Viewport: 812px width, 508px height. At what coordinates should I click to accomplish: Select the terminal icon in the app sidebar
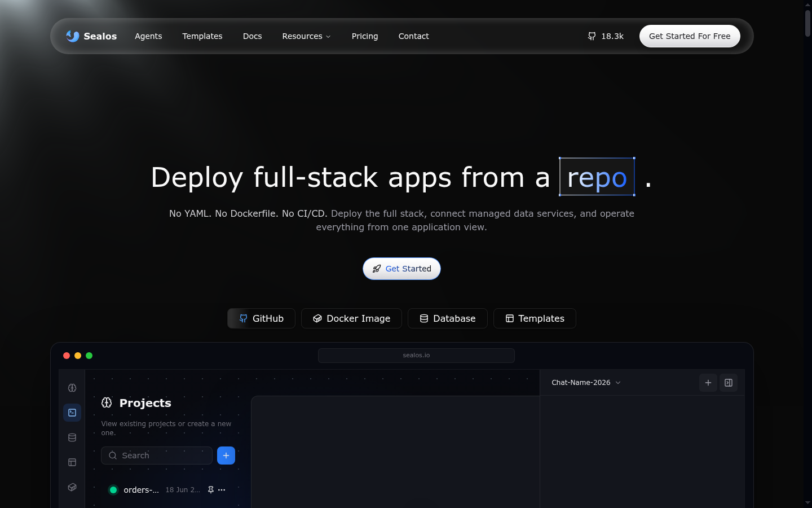(x=72, y=413)
